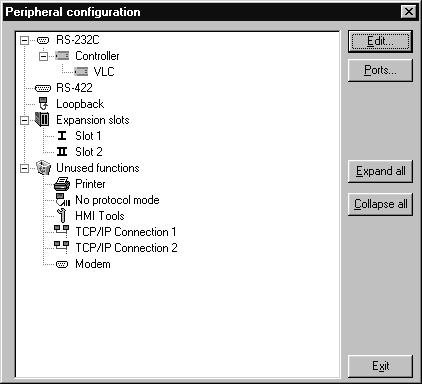Viewport: 422px width, 384px height.
Task: Select the TCP/IP Connection 1 label
Action: (126, 232)
